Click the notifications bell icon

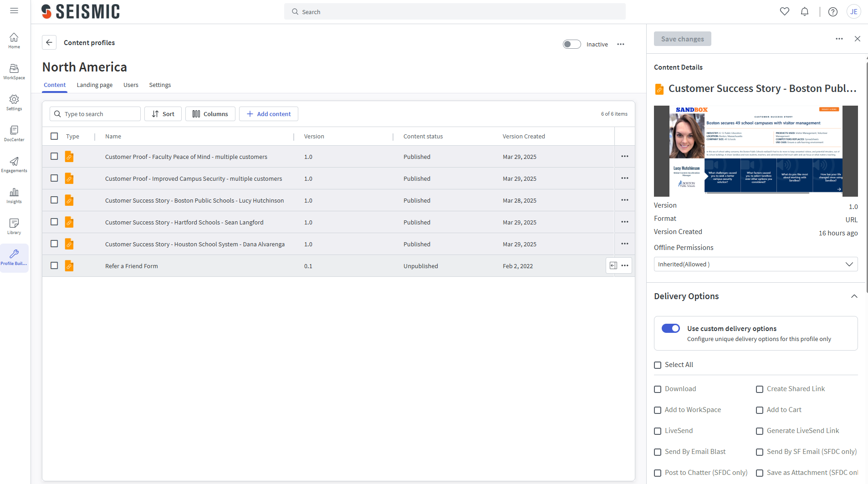coord(805,12)
